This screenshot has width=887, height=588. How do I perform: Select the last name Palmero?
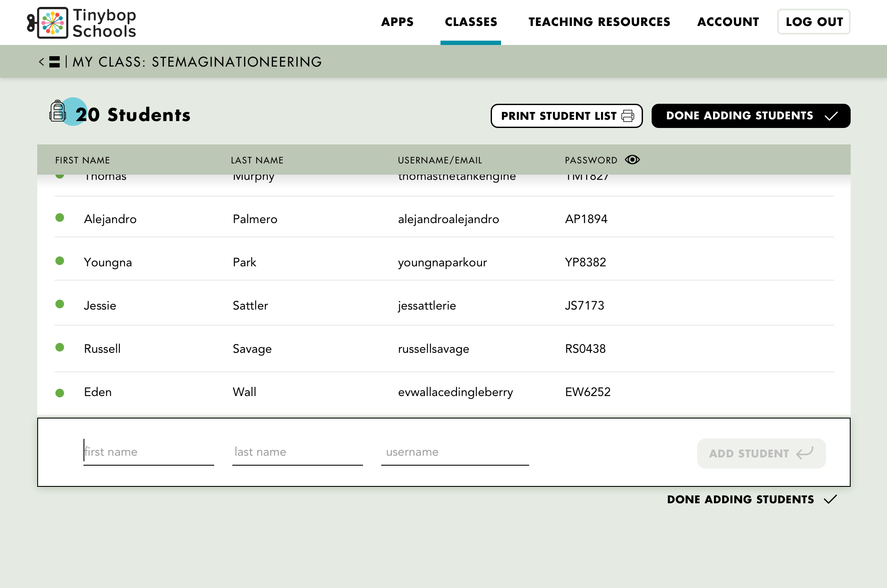[255, 219]
